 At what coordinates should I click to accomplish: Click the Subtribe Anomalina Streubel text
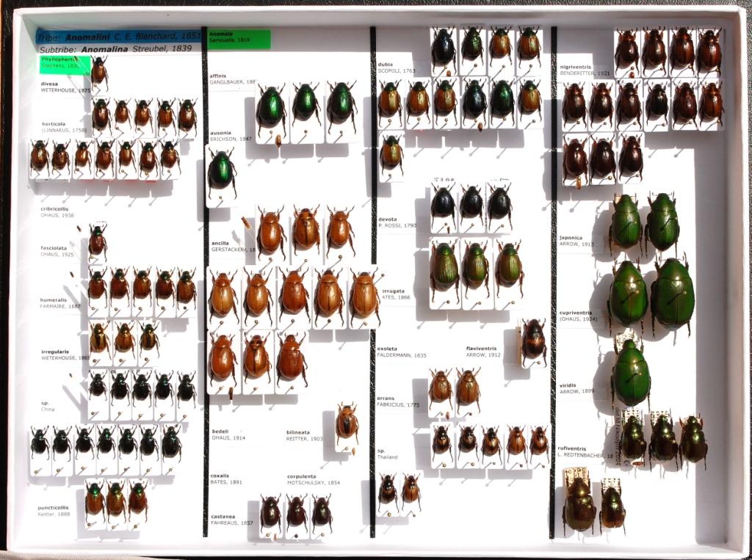tap(115, 48)
